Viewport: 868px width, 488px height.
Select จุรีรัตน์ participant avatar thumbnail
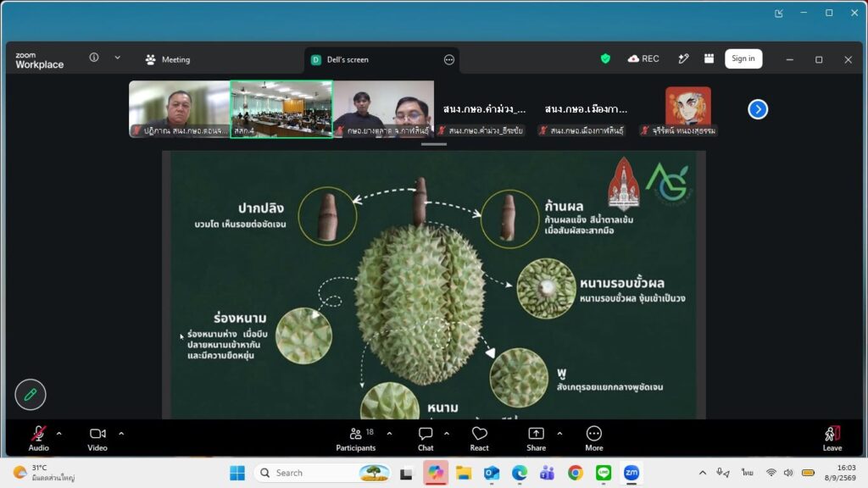click(x=687, y=109)
